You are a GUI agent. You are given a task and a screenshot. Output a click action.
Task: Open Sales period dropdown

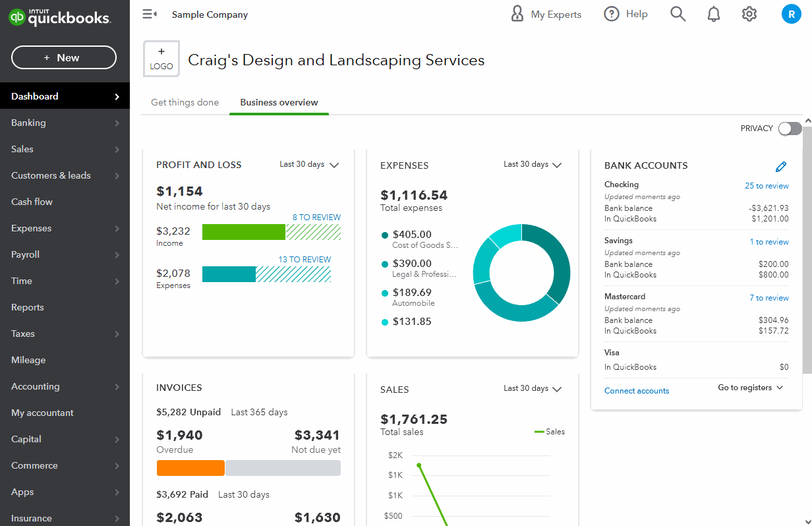coord(533,389)
